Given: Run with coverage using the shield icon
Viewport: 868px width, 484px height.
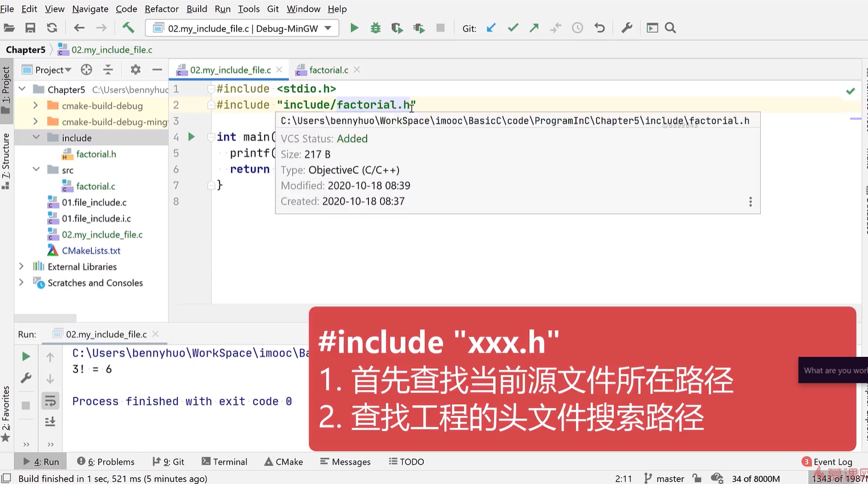Looking at the screenshot, I should [x=397, y=28].
